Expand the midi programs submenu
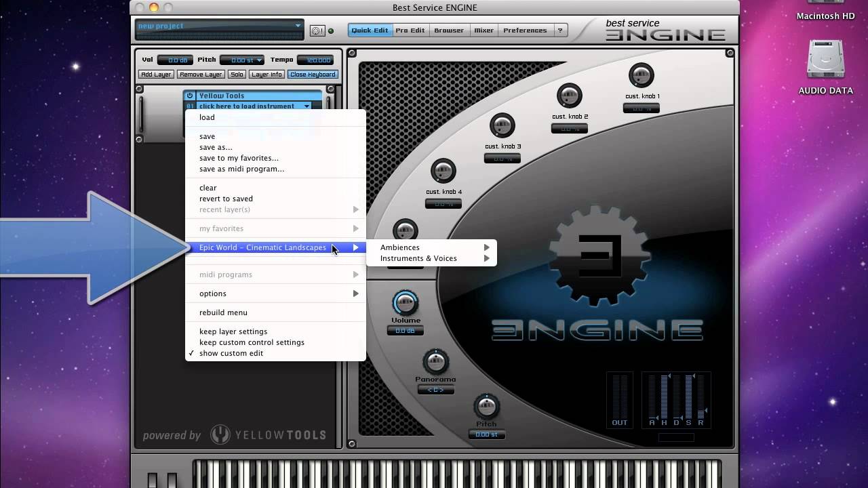This screenshot has height=488, width=868. pos(275,274)
